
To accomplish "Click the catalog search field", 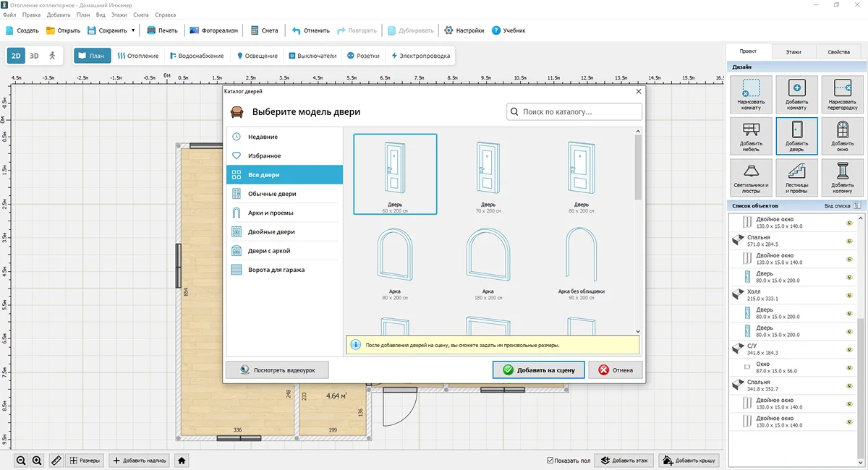I will tap(574, 112).
